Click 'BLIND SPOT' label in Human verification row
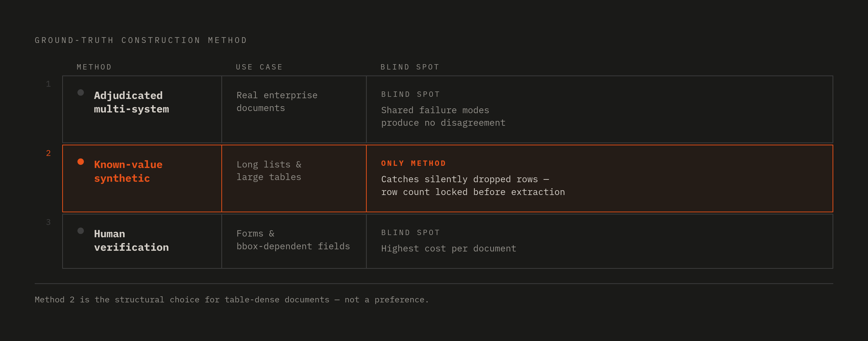868x341 pixels. pyautogui.click(x=410, y=233)
